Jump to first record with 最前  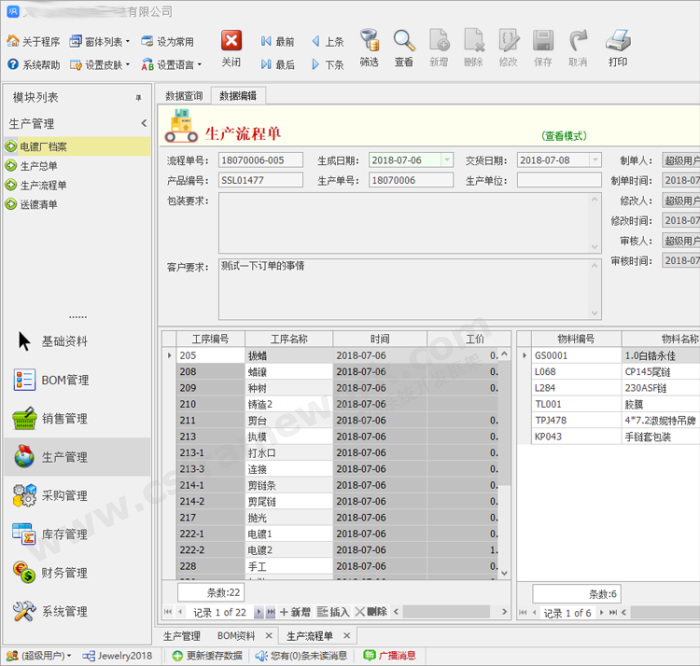[277, 42]
